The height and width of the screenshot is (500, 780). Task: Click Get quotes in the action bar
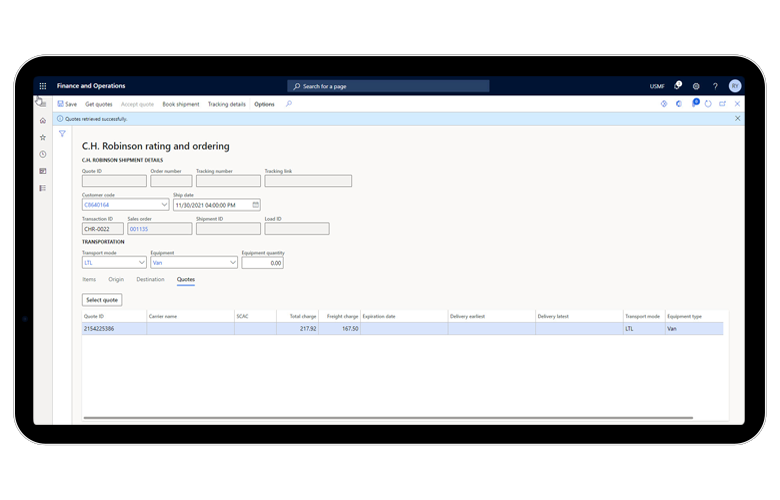click(99, 104)
